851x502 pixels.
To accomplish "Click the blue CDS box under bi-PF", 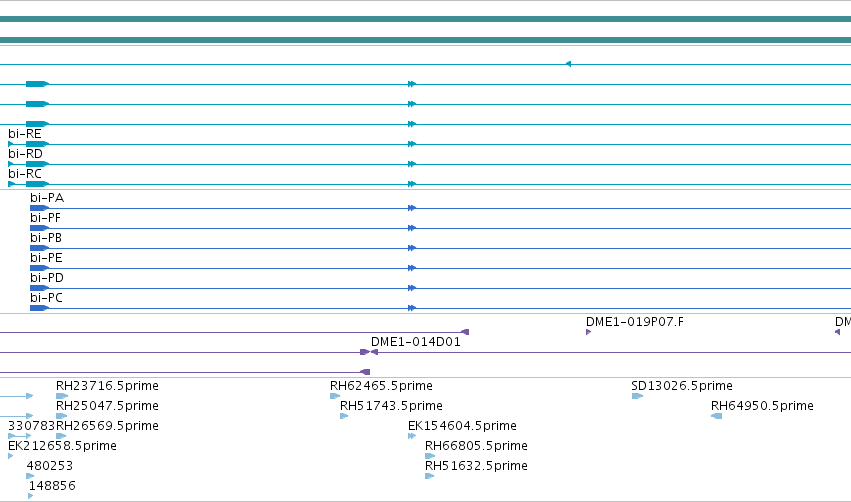I will 39,228.
